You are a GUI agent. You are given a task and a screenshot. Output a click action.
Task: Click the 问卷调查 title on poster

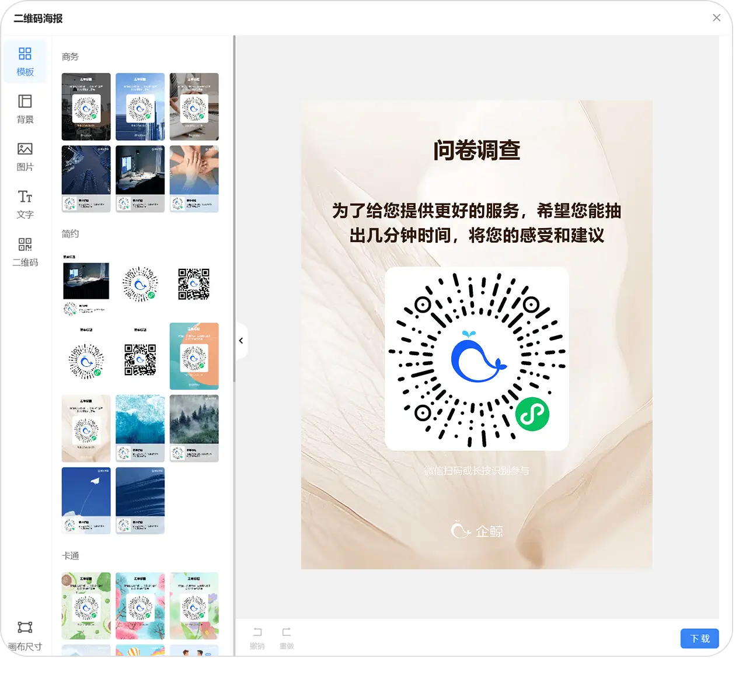(476, 150)
